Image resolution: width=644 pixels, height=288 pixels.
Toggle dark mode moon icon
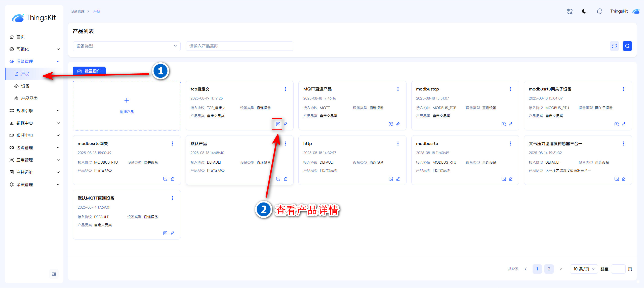pos(584,11)
